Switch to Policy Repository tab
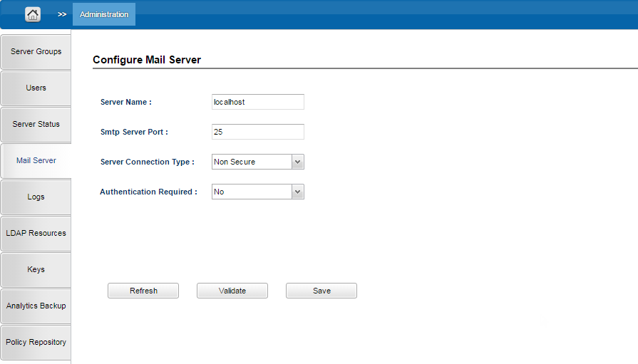 [36, 342]
